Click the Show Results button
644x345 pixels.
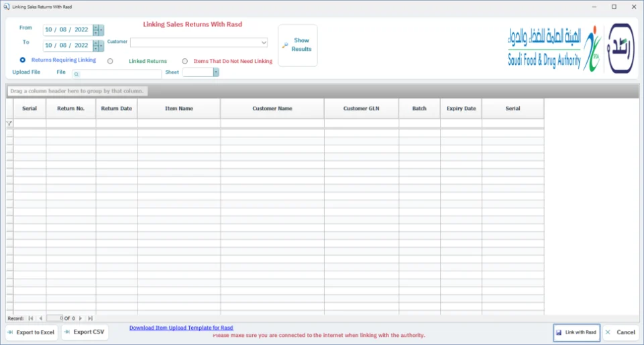(x=298, y=45)
